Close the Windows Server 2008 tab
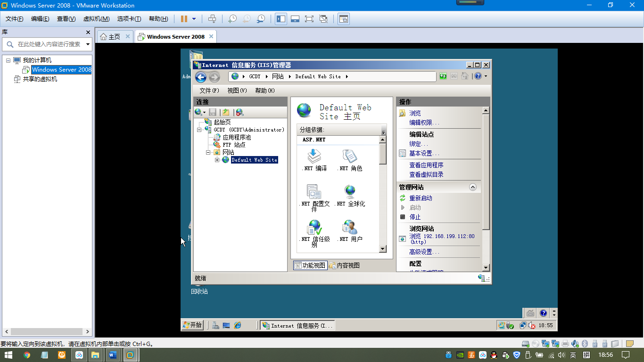 [211, 36]
